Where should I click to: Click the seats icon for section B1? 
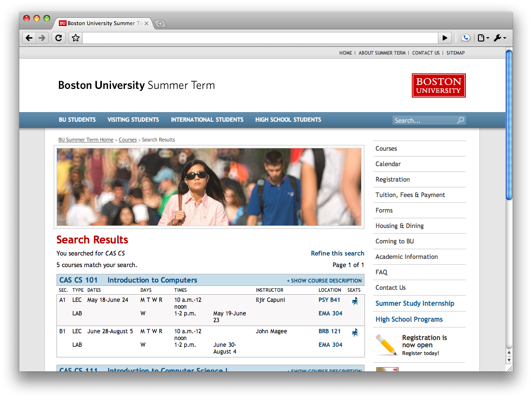pyautogui.click(x=355, y=332)
